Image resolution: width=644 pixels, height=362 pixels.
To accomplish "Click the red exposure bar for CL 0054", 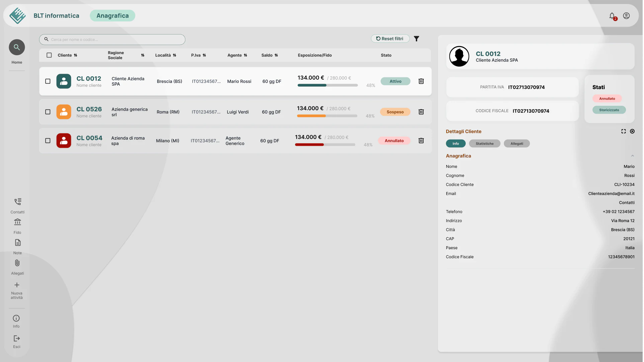I will (325, 145).
